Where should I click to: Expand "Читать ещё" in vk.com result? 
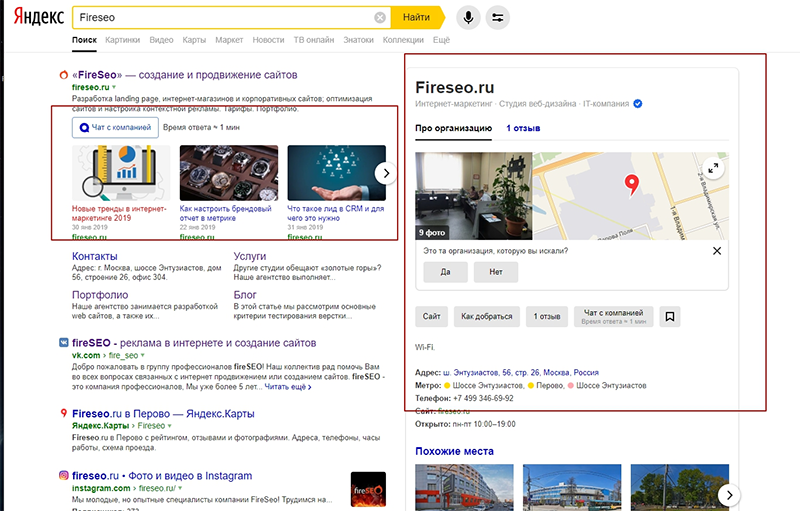click(287, 386)
